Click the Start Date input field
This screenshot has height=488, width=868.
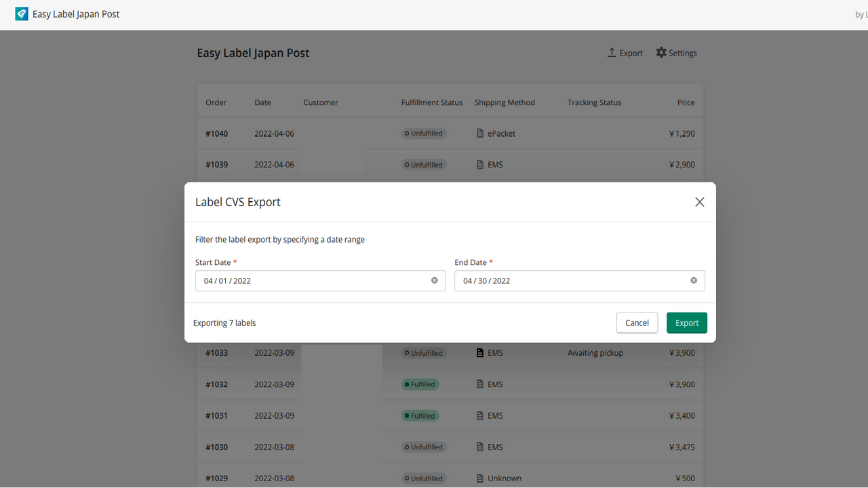320,281
